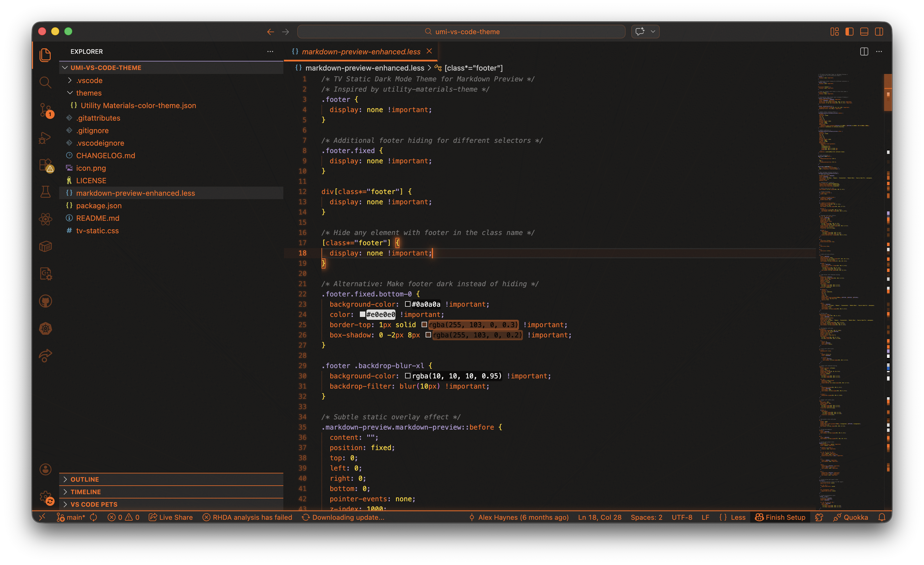Click Ln 18, Col 28 indicator
This screenshot has height=565, width=924.
tap(599, 517)
